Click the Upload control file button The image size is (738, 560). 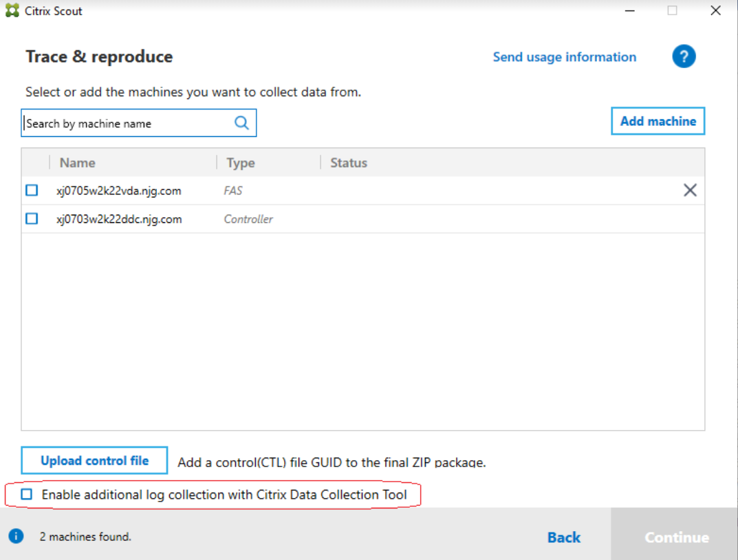pos(94,460)
